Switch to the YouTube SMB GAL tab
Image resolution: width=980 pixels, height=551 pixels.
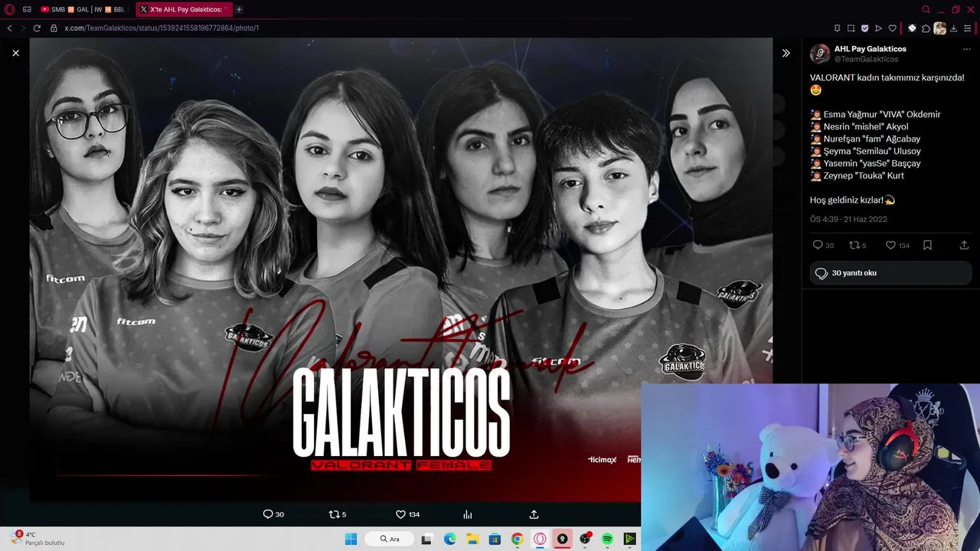click(83, 9)
